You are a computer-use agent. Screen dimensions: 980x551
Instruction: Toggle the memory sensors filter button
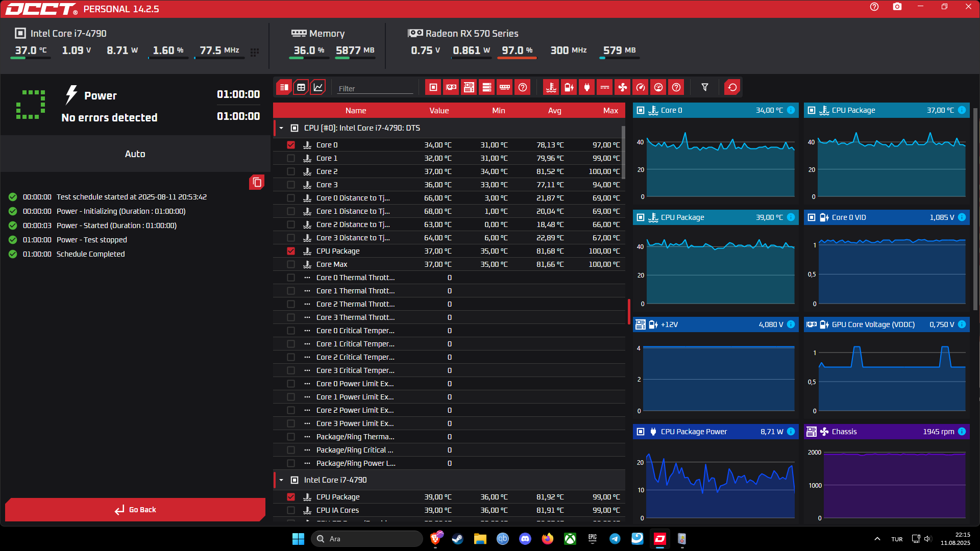(x=505, y=87)
